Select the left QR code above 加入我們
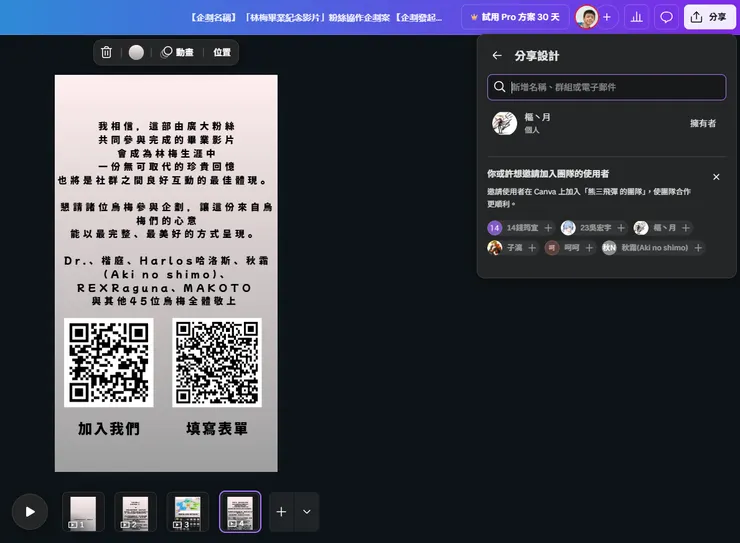The image size is (740, 543). pyautogui.click(x=109, y=362)
